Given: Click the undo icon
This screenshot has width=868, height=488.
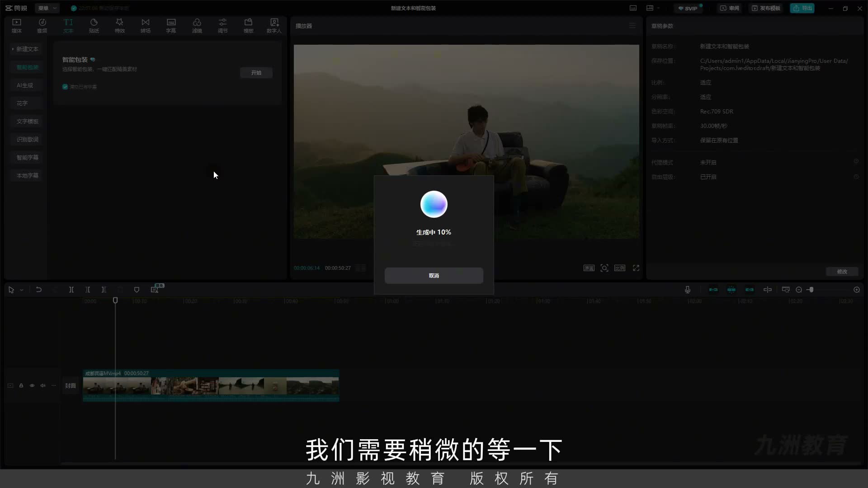Looking at the screenshot, I should tap(39, 290).
